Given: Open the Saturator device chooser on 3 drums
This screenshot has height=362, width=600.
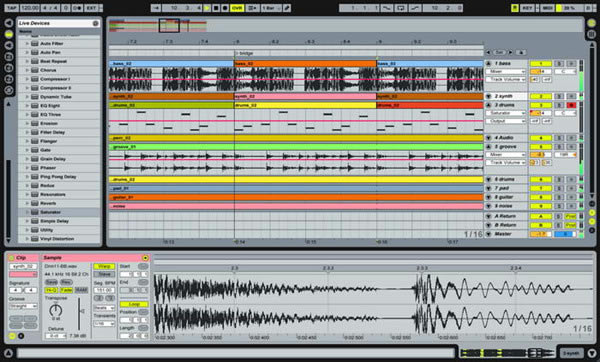Looking at the screenshot, I should tap(505, 113).
